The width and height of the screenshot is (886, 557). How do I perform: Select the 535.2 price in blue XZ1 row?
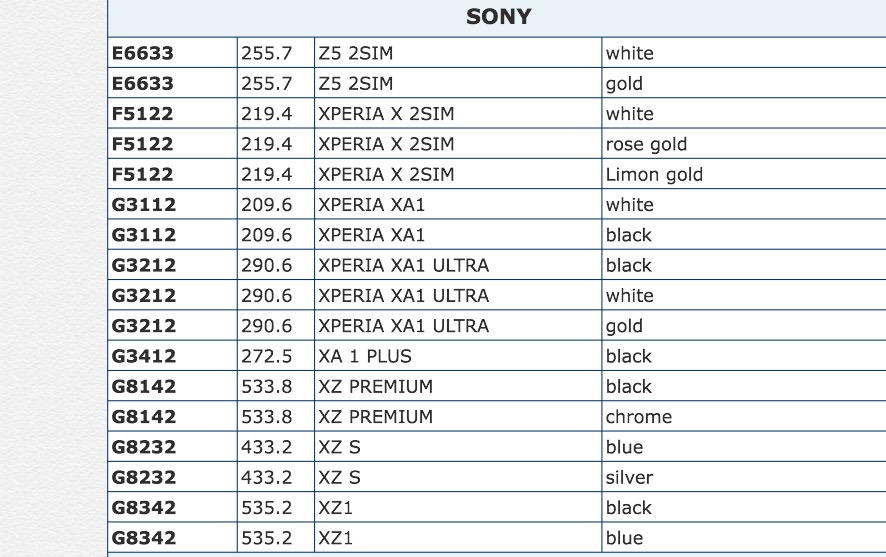[x=266, y=538]
